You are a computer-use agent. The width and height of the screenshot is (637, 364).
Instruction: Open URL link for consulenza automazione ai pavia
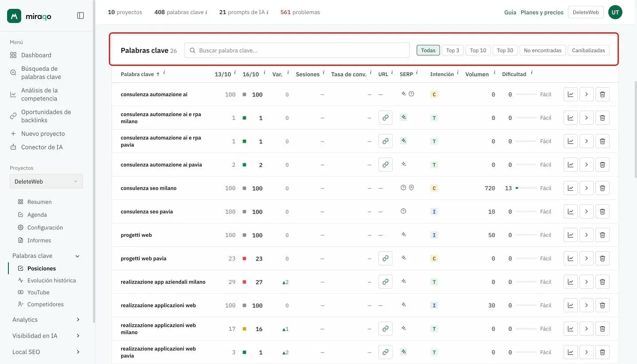(385, 165)
